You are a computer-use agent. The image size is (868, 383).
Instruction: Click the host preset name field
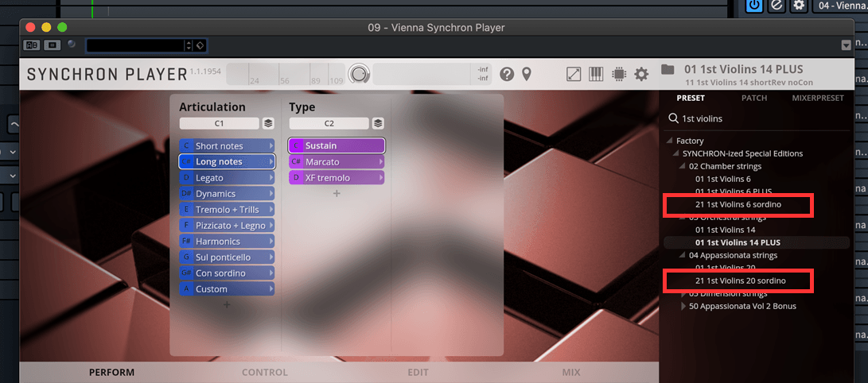(x=135, y=45)
